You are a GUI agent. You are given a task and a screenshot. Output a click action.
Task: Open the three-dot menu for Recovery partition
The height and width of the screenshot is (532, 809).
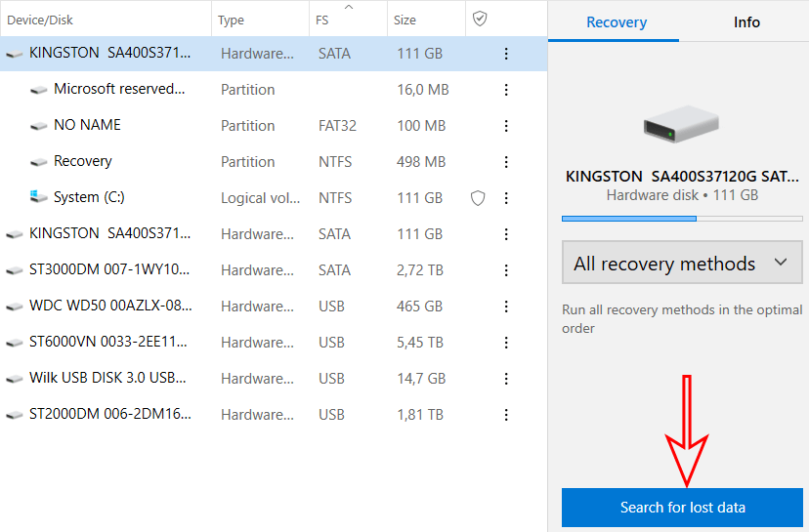506,162
